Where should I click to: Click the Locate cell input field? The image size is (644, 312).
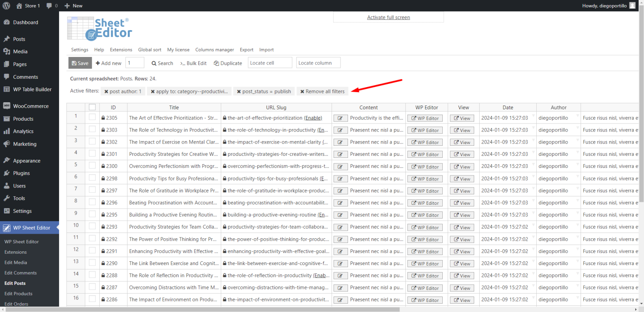(270, 63)
